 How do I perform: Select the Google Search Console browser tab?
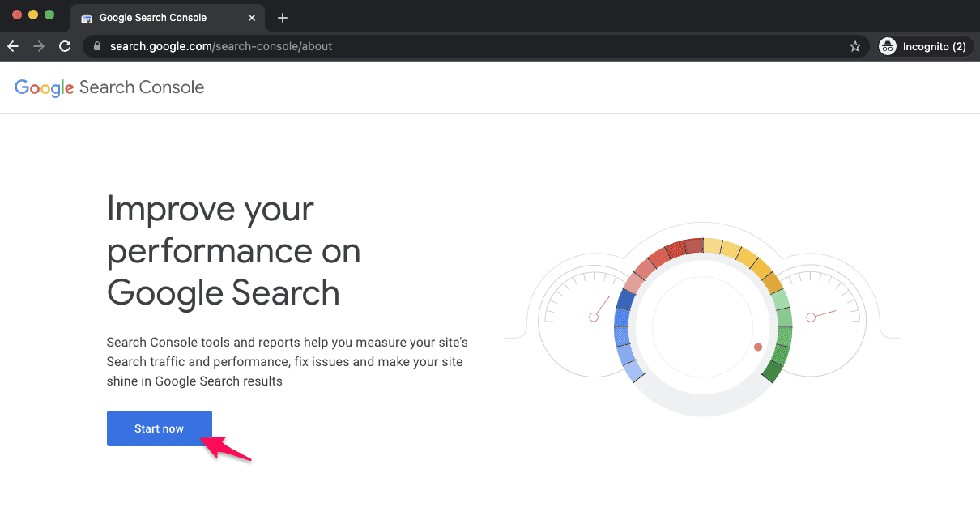coord(154,18)
